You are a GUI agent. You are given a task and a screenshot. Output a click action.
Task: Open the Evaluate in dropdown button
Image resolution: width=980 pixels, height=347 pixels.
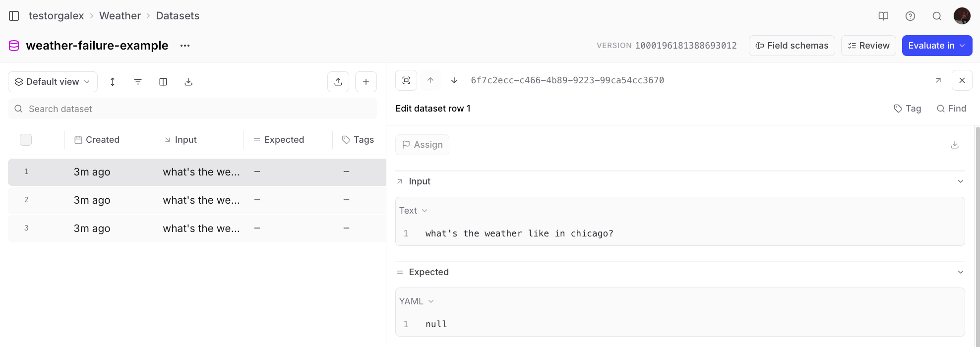pyautogui.click(x=937, y=46)
